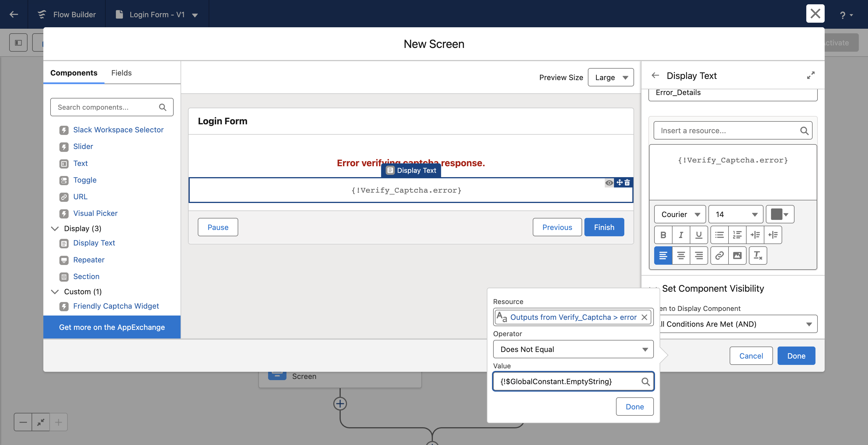Select the Toggle component
This screenshot has height=445, width=868.
(85, 180)
